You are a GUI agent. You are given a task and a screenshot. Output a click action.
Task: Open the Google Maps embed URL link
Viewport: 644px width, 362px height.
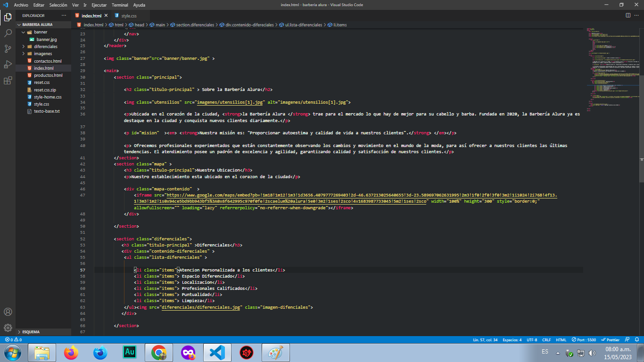[x=345, y=198]
